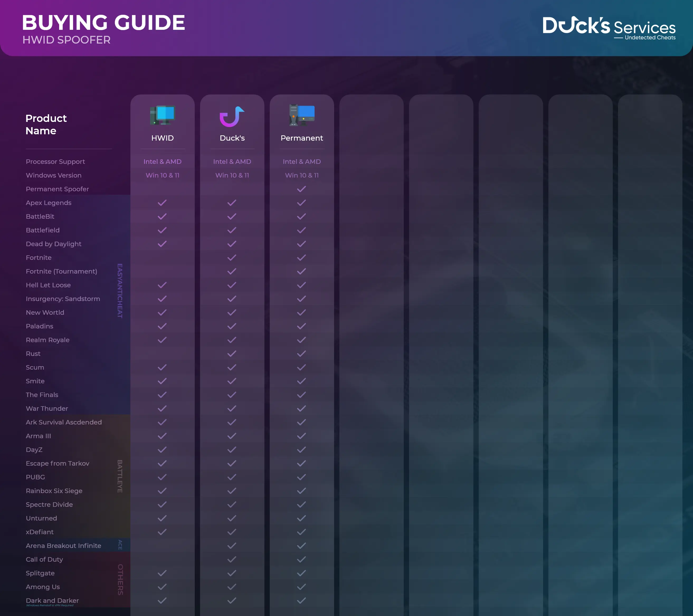
Task: Click the War Thunder checkmark under Duck's
Action: click(x=232, y=409)
